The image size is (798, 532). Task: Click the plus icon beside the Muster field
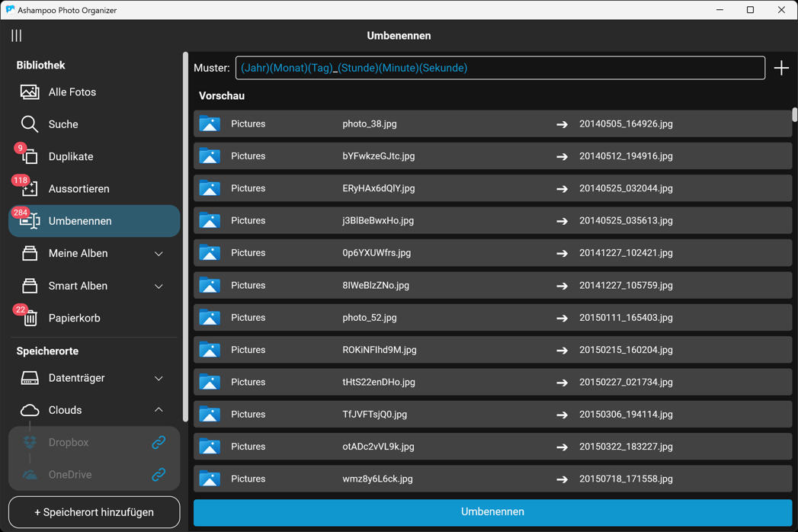click(x=781, y=68)
